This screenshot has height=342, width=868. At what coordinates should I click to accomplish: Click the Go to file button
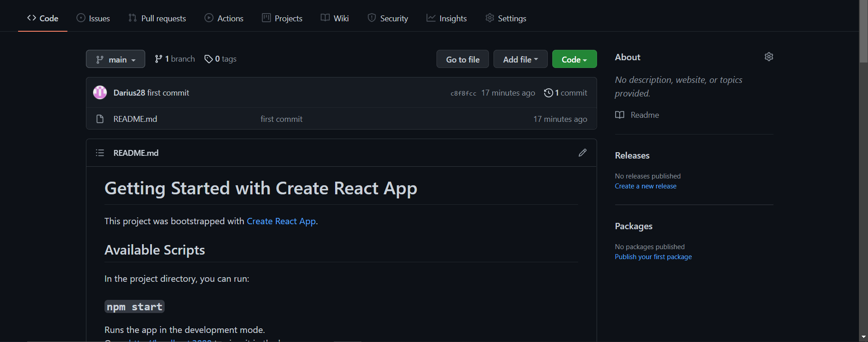tap(462, 59)
